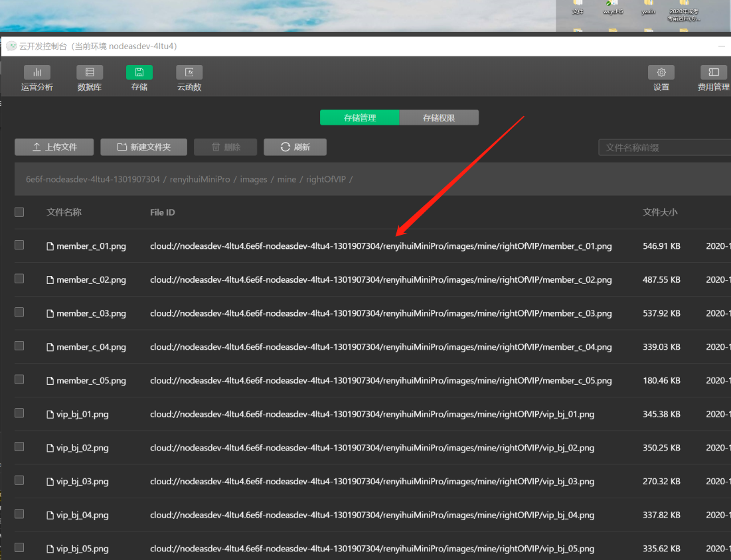
Task: Open the 数据库 database icon
Action: [x=90, y=72]
